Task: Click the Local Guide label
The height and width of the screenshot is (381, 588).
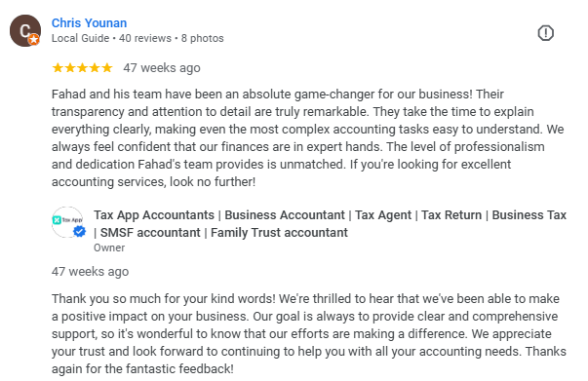Action: 80,38
